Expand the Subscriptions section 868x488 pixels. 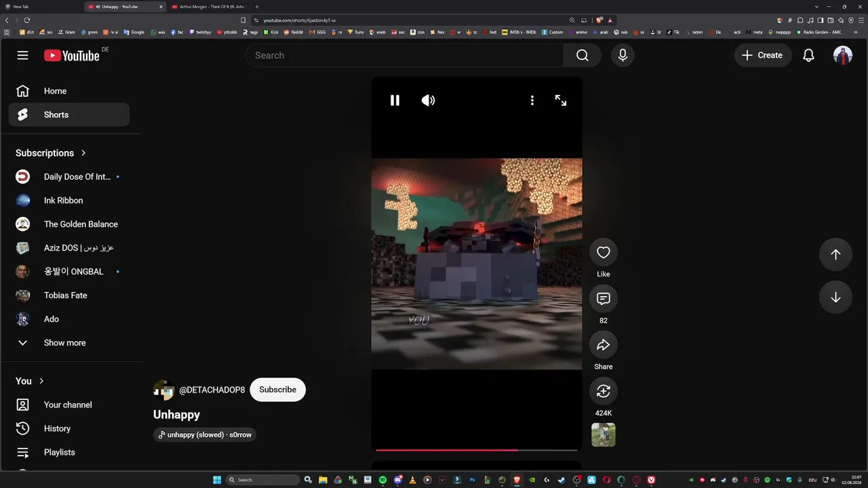click(51, 153)
